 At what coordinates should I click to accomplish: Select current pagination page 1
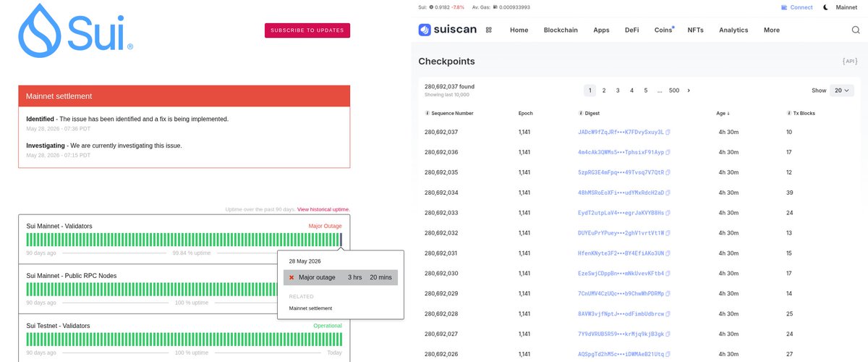[x=590, y=90]
